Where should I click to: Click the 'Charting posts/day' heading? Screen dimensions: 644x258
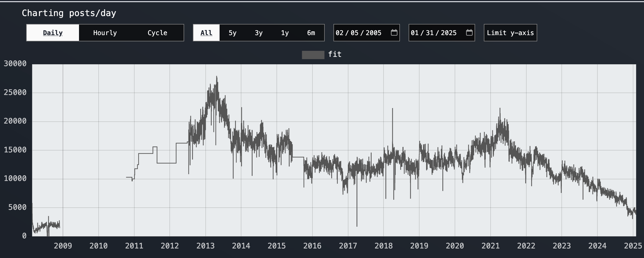69,13
